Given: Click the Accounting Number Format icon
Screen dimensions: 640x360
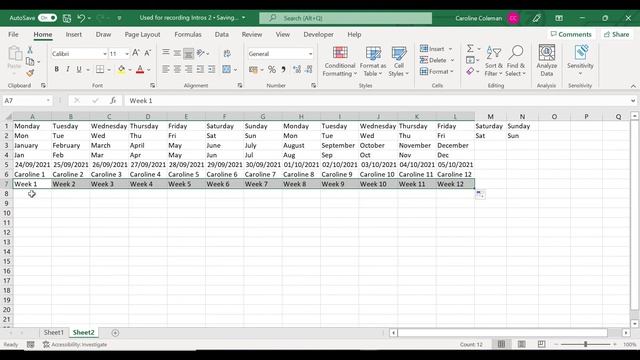Looking at the screenshot, I should point(253,70).
